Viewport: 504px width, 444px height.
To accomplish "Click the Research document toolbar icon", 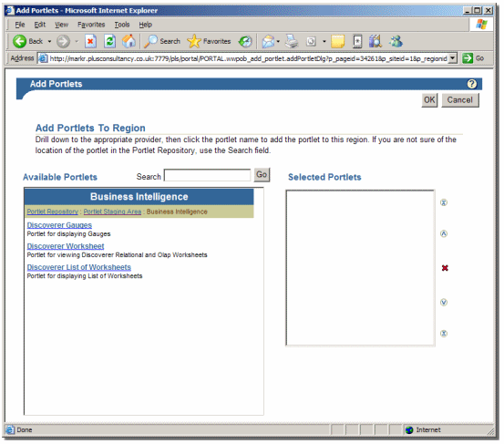I will (x=357, y=41).
